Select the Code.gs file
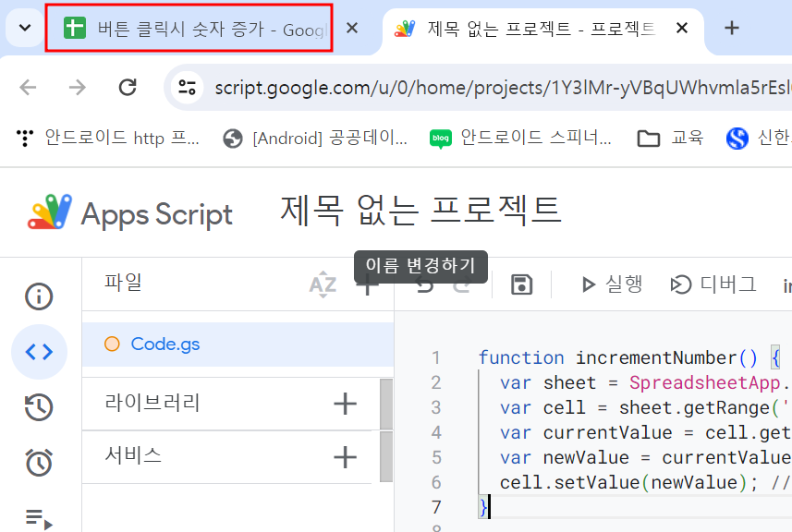The width and height of the screenshot is (792, 532). (x=238, y=345)
